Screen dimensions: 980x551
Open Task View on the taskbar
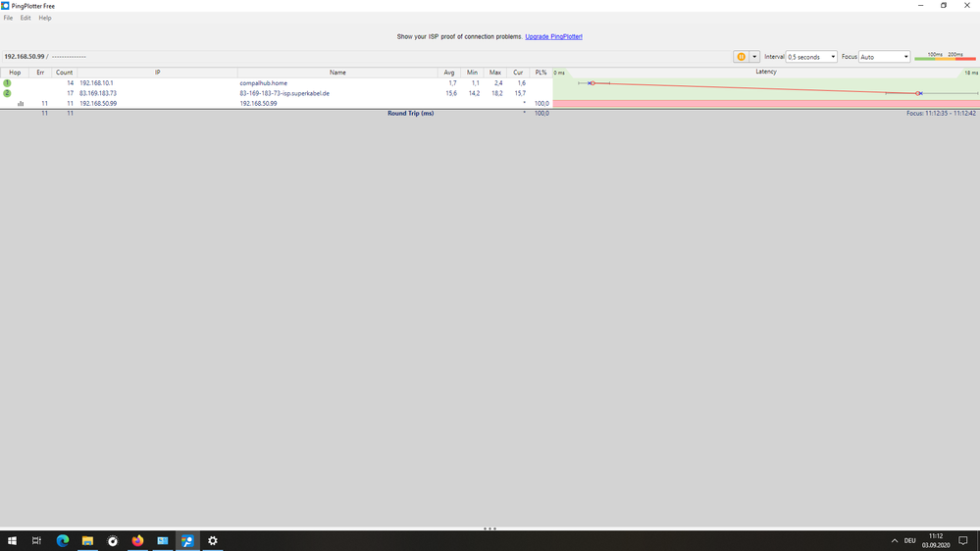(x=37, y=541)
